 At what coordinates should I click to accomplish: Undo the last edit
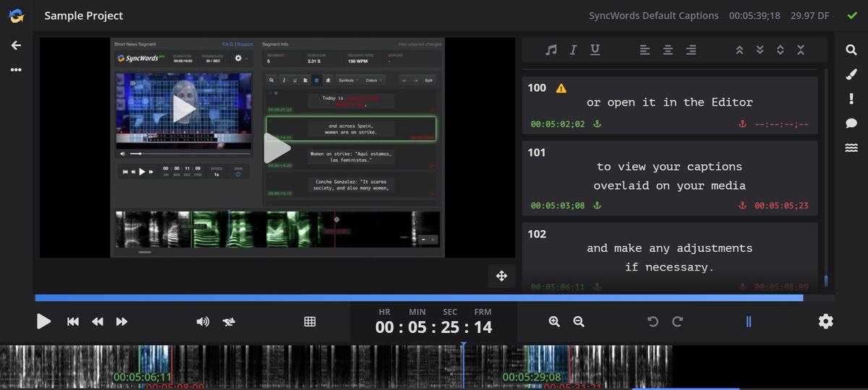point(653,322)
